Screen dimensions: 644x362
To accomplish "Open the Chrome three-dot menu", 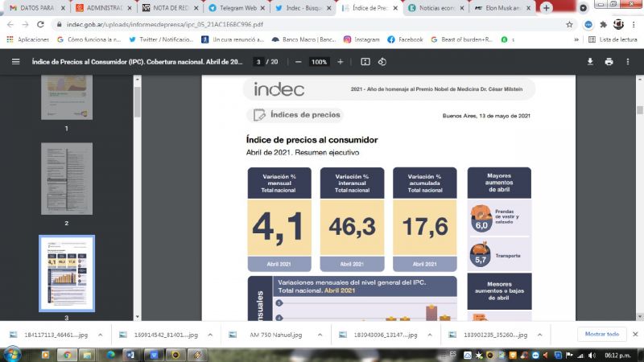I will pos(634,25).
